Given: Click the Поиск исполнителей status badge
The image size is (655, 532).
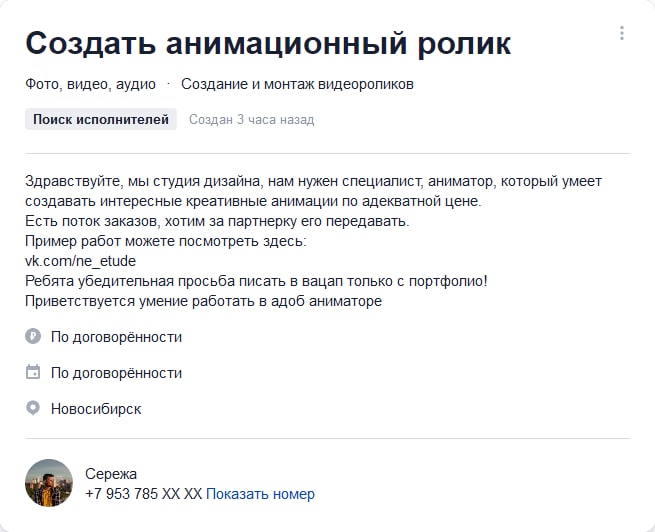Looking at the screenshot, I should 101,119.
